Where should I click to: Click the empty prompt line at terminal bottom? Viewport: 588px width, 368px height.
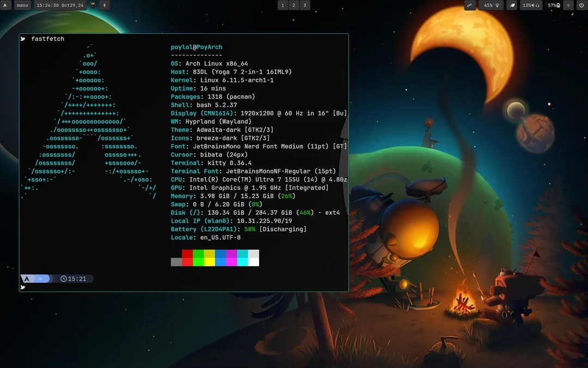click(x=184, y=287)
